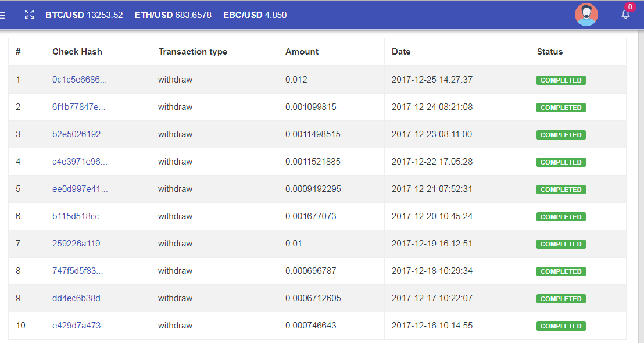Open check hash 0c1c5e6686 link

click(x=80, y=80)
